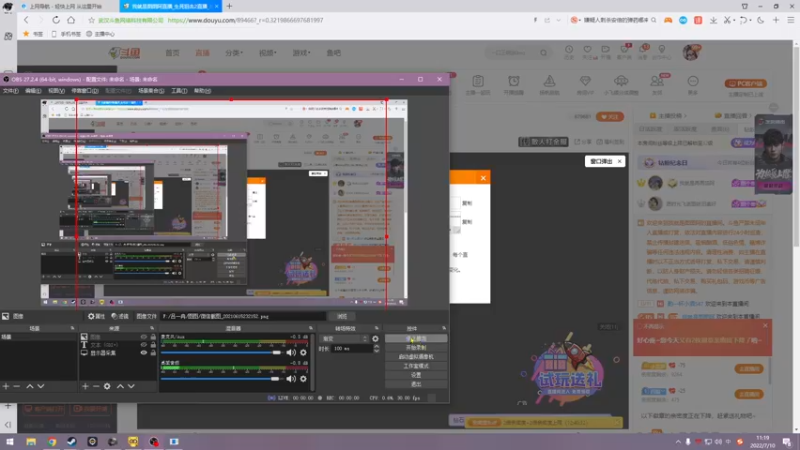The image size is (800, 450).
Task: Open OBS source Properties gear button
Action: tap(96, 316)
